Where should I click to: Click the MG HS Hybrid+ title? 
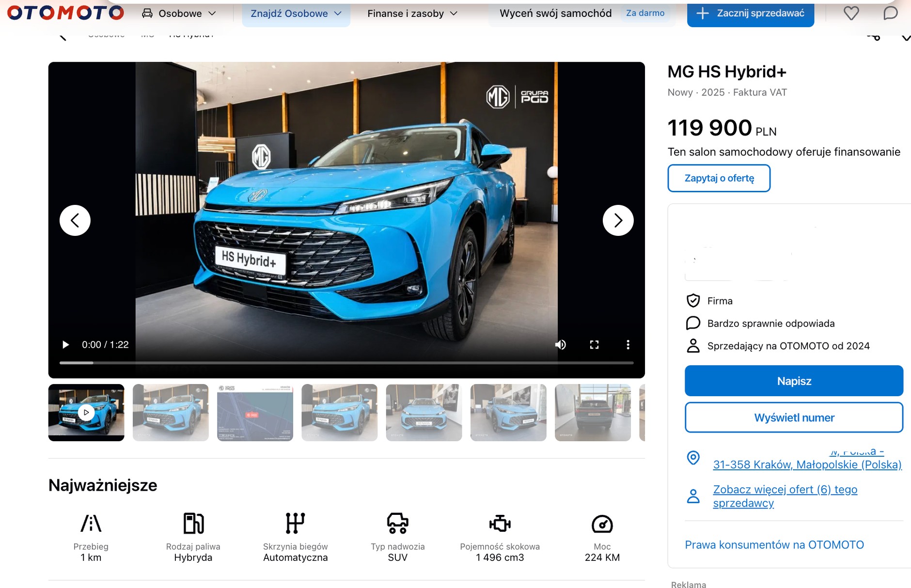click(x=727, y=72)
